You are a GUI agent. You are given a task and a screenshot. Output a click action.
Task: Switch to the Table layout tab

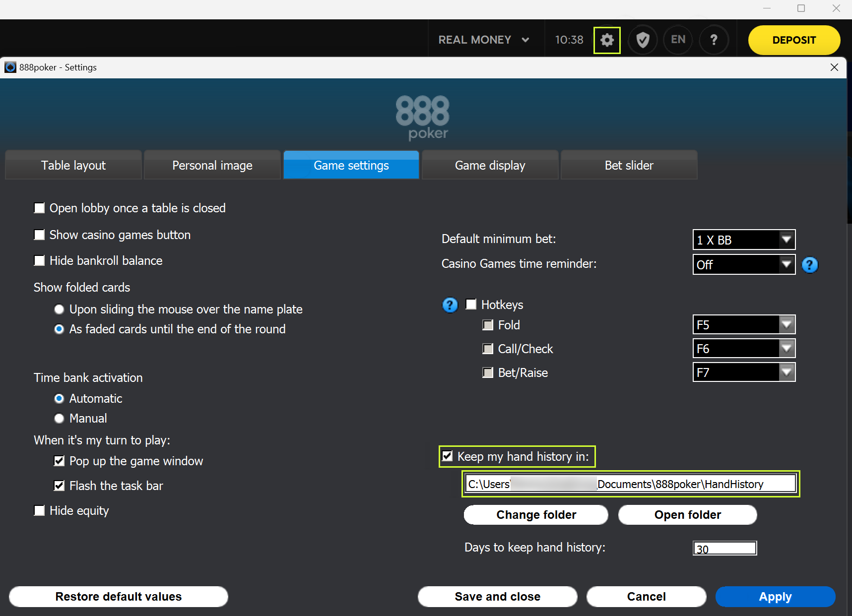tap(73, 165)
